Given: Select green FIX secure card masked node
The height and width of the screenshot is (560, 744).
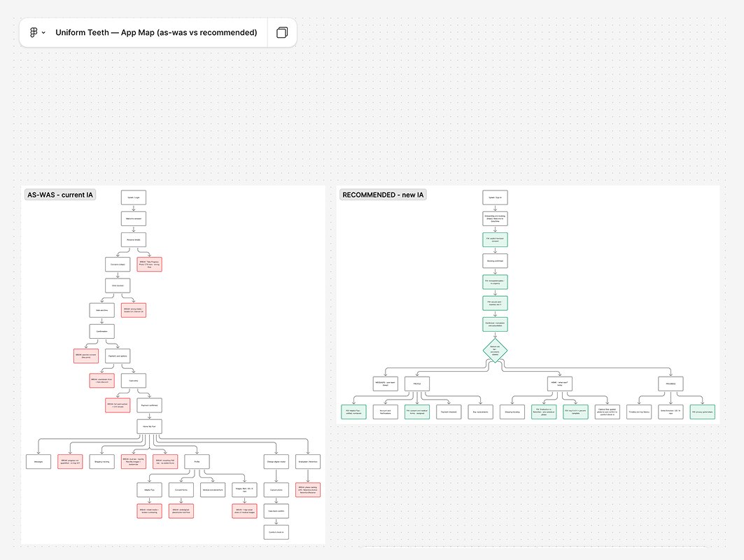Looking at the screenshot, I should (495, 303).
